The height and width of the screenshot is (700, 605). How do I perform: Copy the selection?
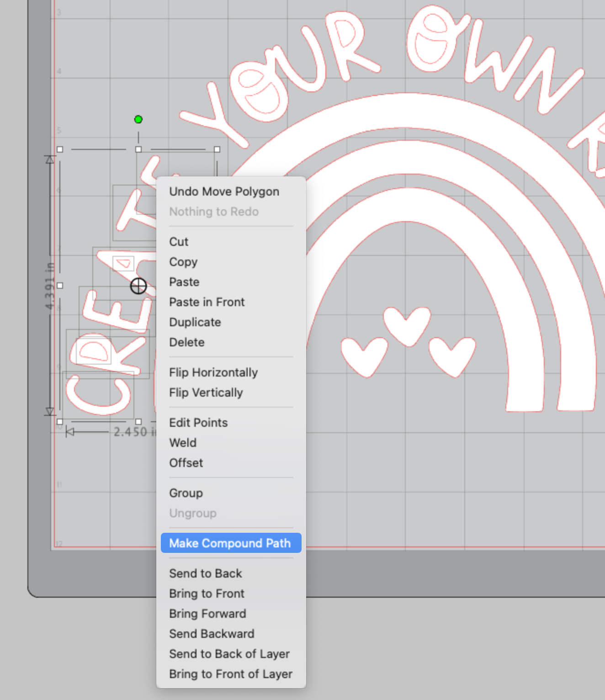[183, 262]
